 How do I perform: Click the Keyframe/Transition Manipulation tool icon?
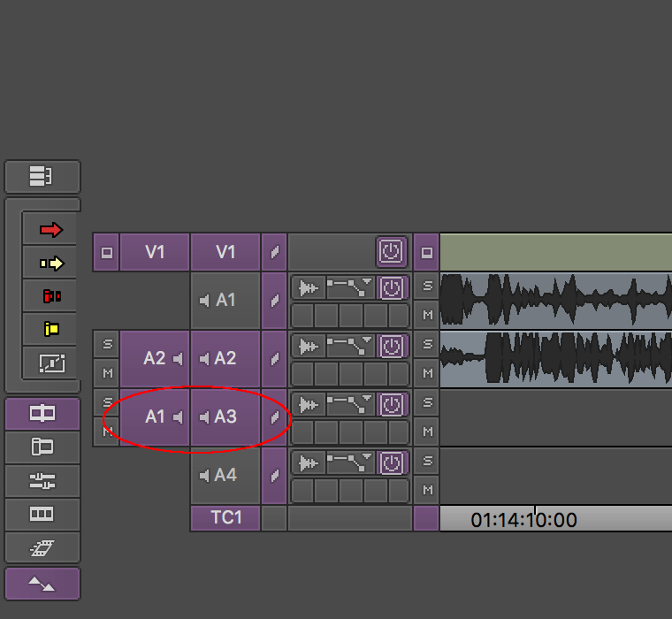(50, 362)
